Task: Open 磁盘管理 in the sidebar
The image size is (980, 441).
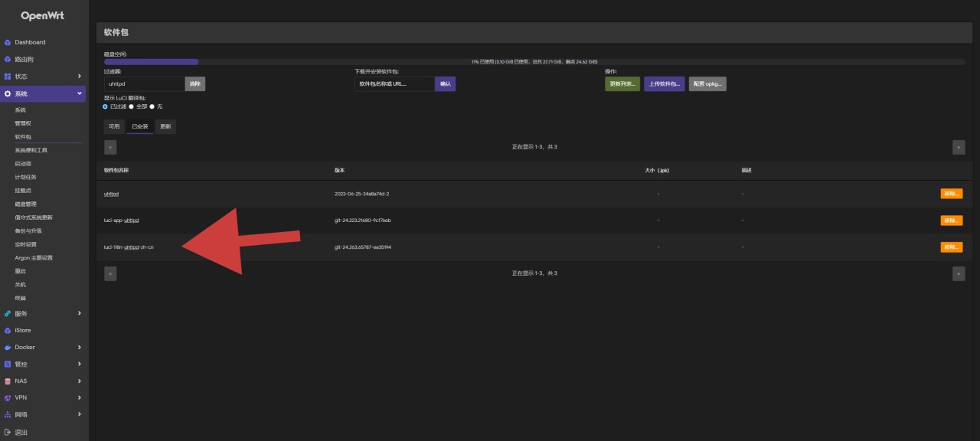Action: coord(25,204)
